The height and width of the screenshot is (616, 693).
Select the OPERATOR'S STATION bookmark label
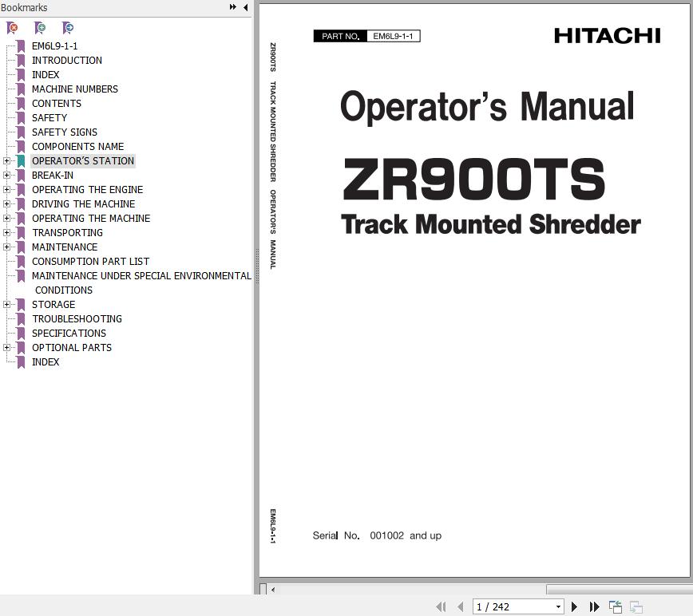[x=83, y=160]
